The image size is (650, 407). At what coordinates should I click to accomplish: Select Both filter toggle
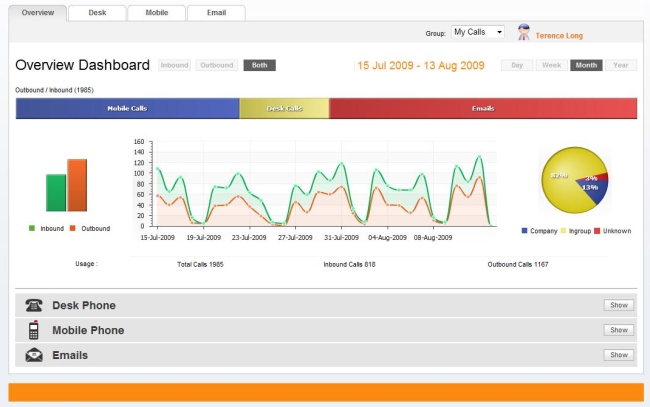pyautogui.click(x=260, y=65)
